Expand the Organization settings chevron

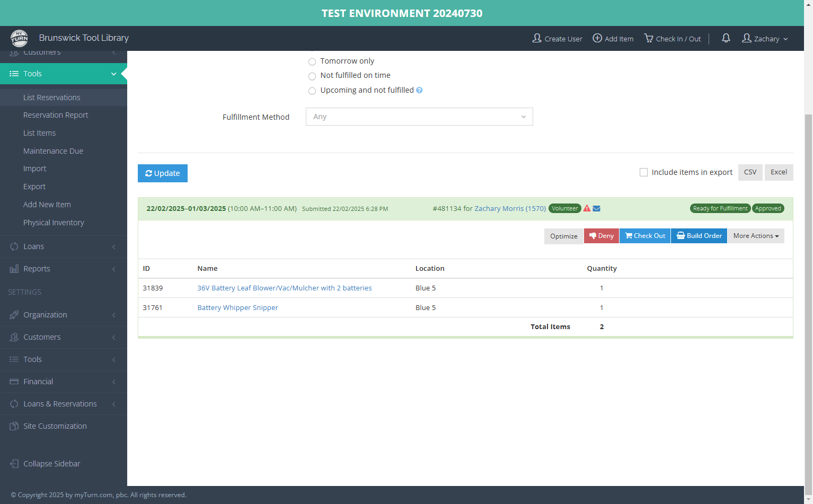click(x=113, y=315)
